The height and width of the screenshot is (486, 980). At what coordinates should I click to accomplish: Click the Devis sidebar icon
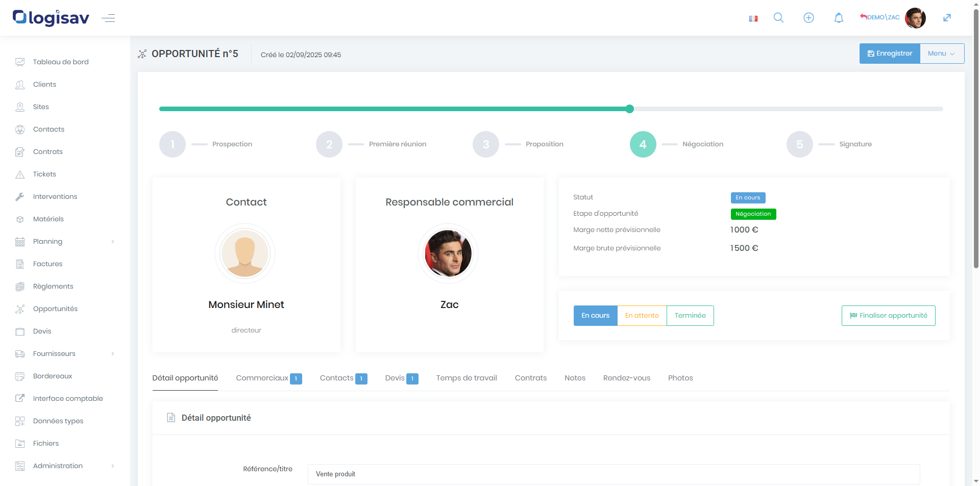pos(20,331)
